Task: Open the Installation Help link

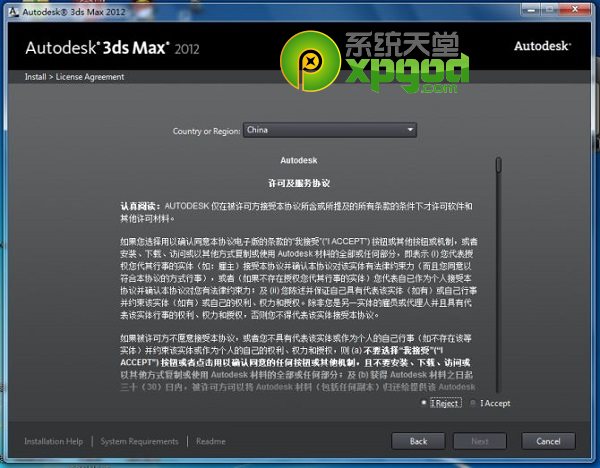Action: [x=53, y=441]
